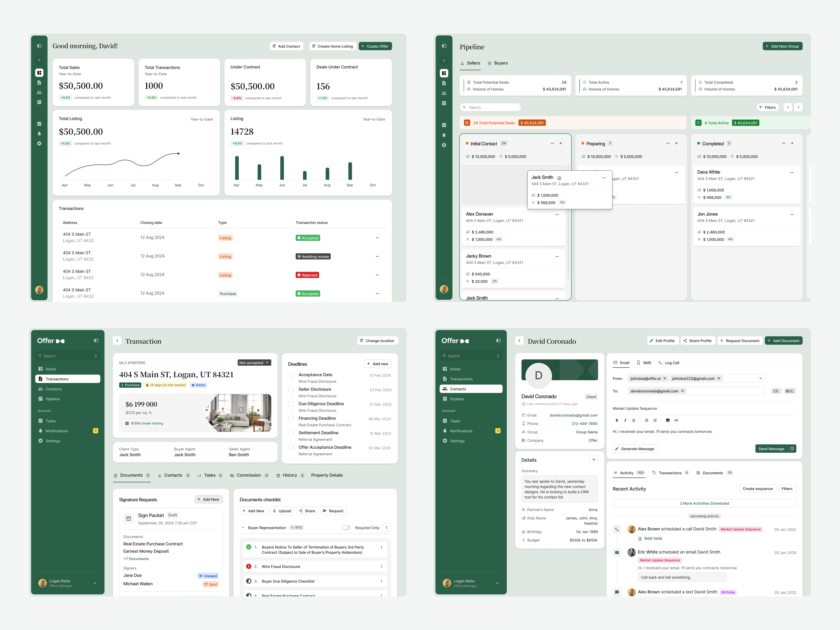
Task: Click the Add note link under Alex Brown call
Action: (650, 538)
